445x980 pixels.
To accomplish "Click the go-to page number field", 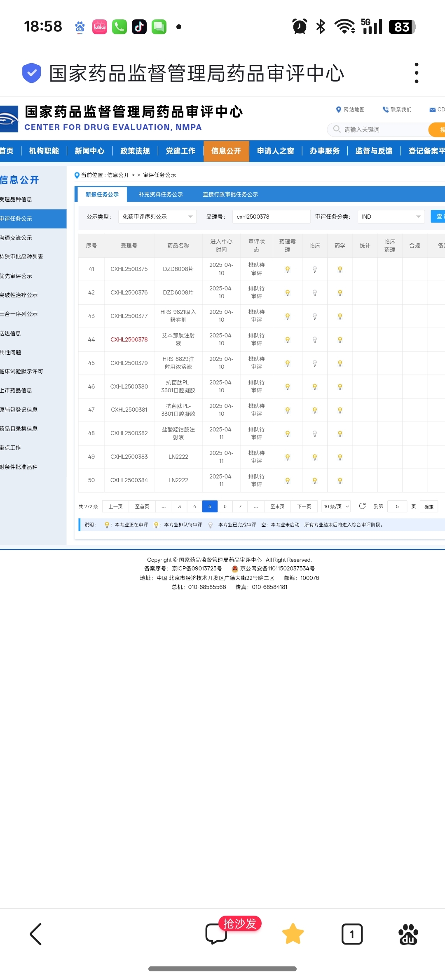I will click(x=397, y=506).
